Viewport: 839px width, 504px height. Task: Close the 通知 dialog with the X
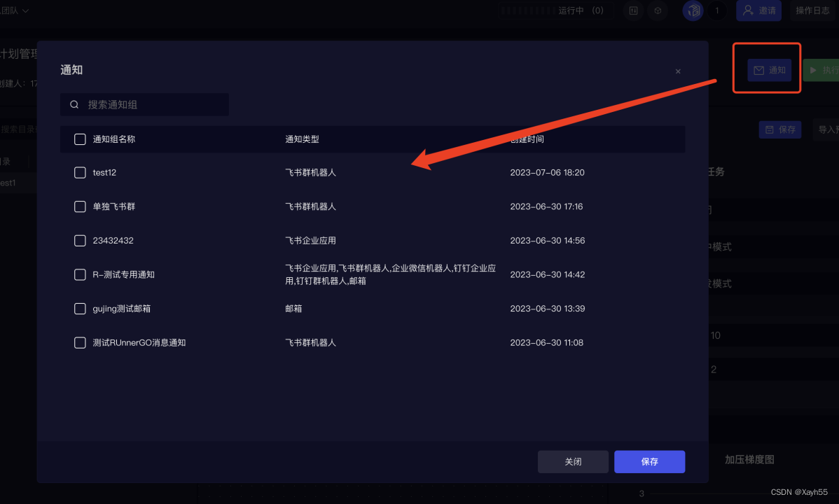pyautogui.click(x=678, y=71)
